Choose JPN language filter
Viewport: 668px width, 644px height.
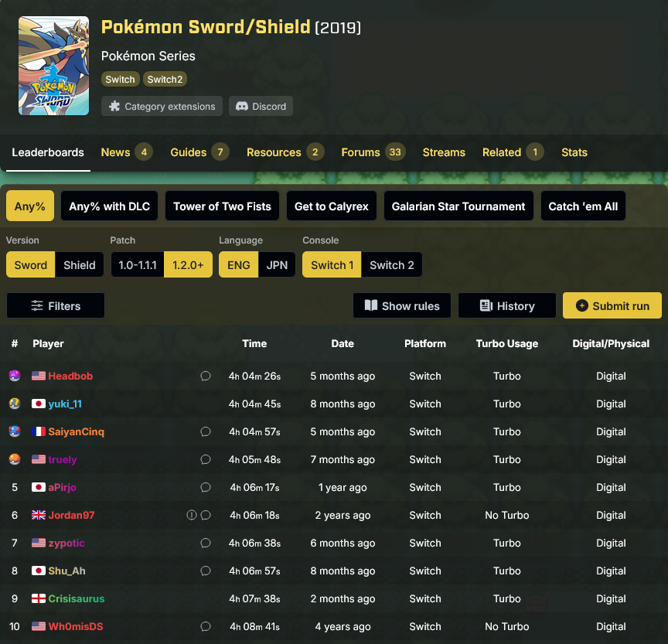point(277,264)
